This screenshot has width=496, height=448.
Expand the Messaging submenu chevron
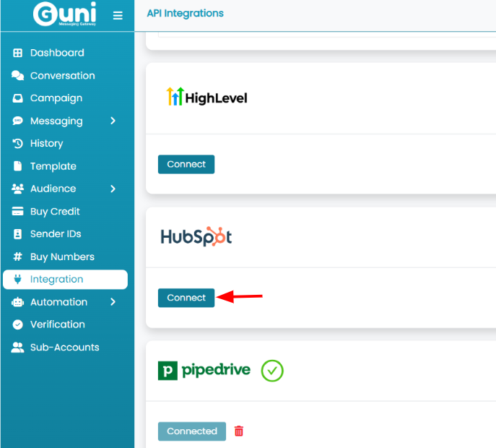point(113,121)
